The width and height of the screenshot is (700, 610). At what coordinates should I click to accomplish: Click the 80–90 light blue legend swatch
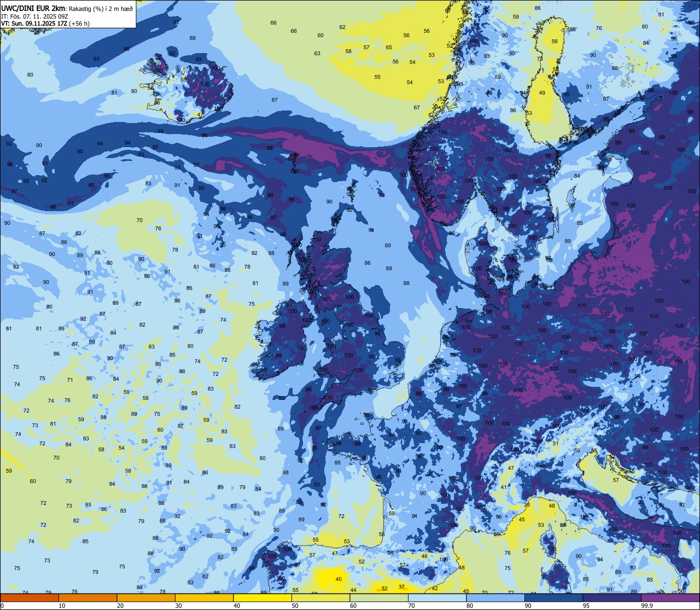[x=495, y=597]
